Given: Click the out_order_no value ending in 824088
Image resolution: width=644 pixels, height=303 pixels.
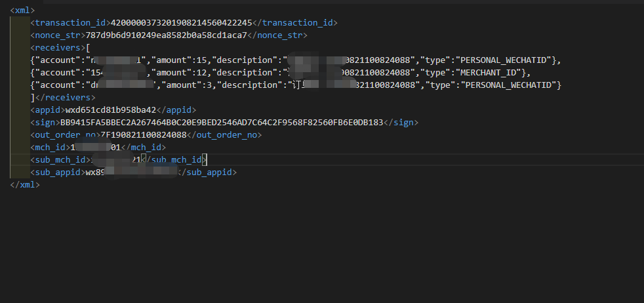Looking at the screenshot, I should pyautogui.click(x=143, y=135).
